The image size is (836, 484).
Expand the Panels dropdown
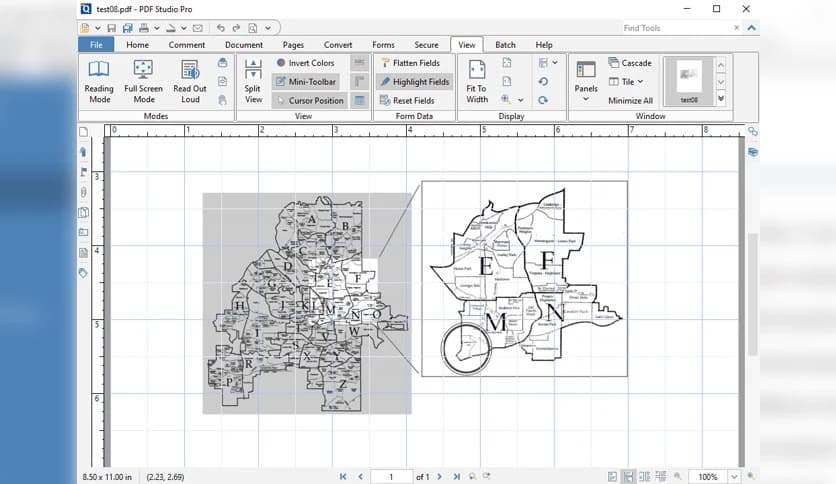click(x=585, y=99)
